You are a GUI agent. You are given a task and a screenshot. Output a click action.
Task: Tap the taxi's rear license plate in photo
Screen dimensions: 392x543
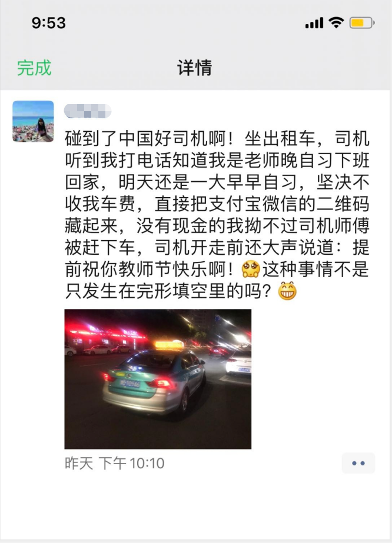click(x=130, y=384)
